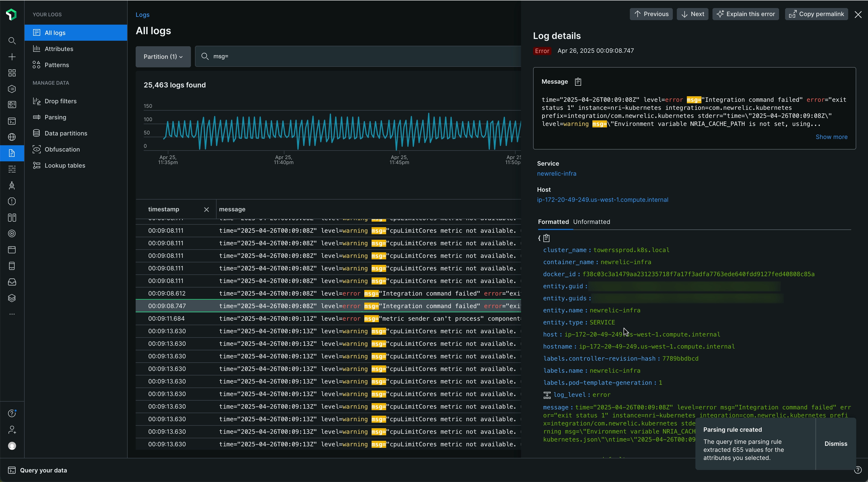The image size is (868, 482).
Task: Click the plus icon in left rail
Action: tap(12, 57)
